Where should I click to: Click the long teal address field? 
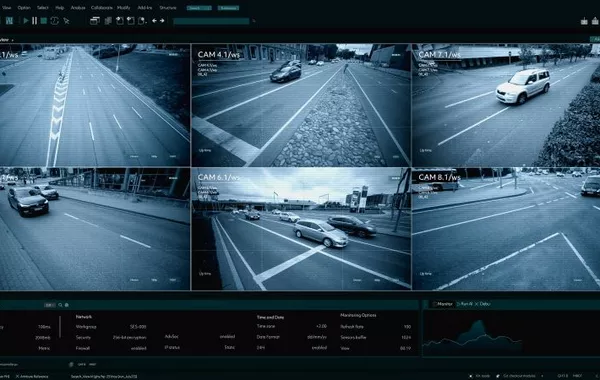[211, 21]
